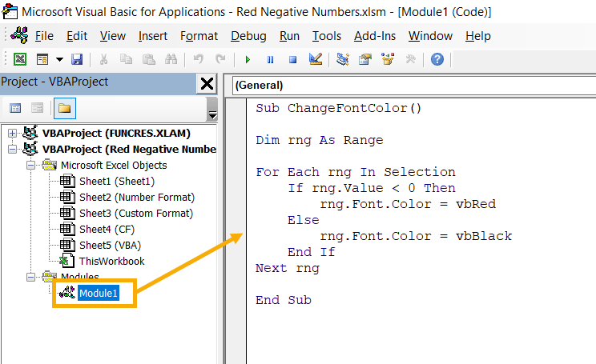This screenshot has height=364, width=596.
Task: Expand the VBAProject (FUNCRES.XLAM) tree node
Action: point(13,133)
